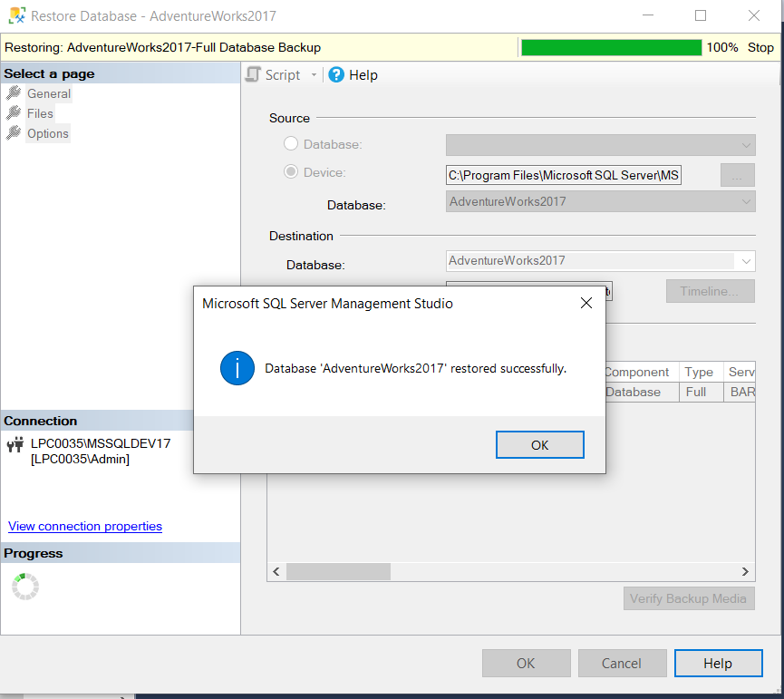Click the General page wrench icon

[14, 93]
